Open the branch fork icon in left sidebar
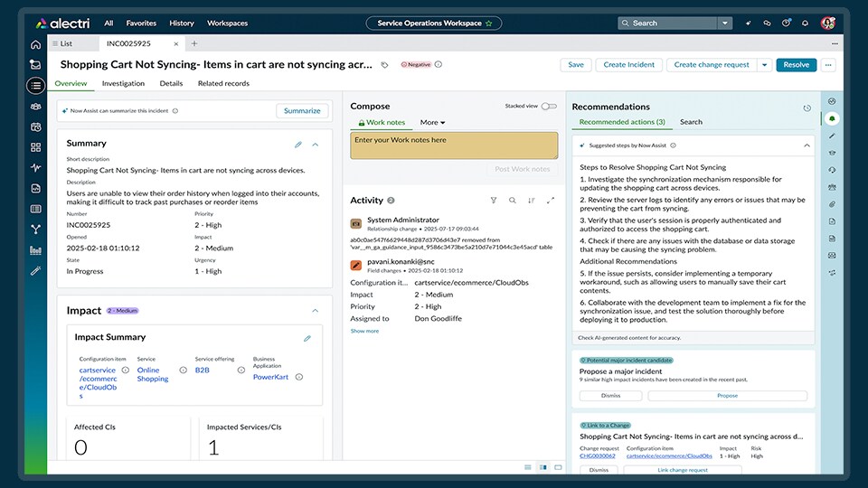 click(35, 229)
